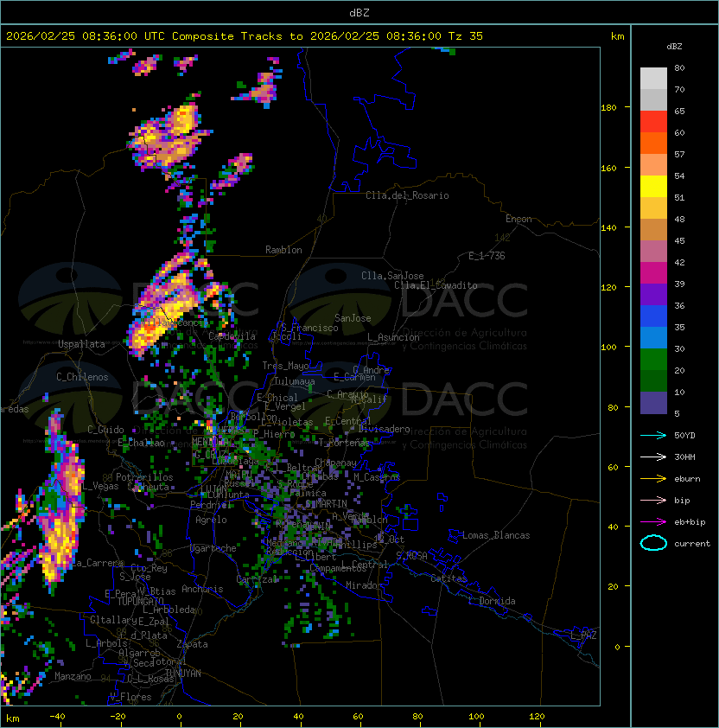Screen dimensions: 719x728
Task: Click the 'Manzano' map label
Action: click(73, 676)
